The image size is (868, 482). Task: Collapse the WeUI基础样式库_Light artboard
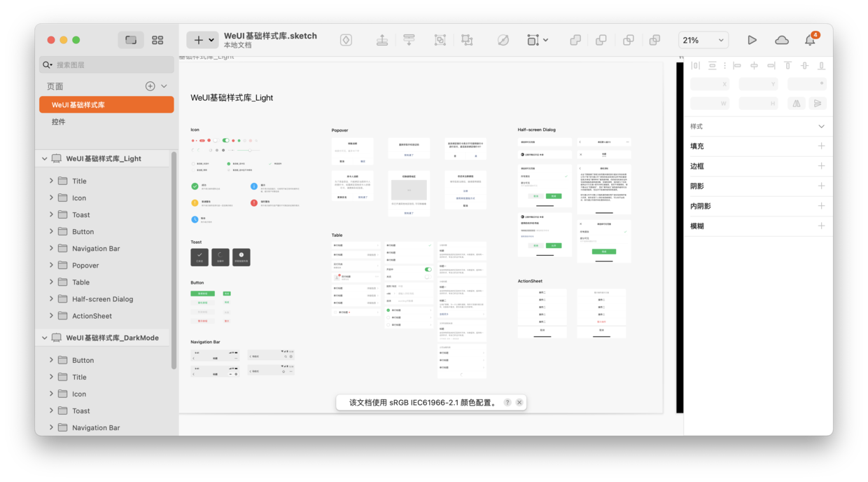(44, 158)
